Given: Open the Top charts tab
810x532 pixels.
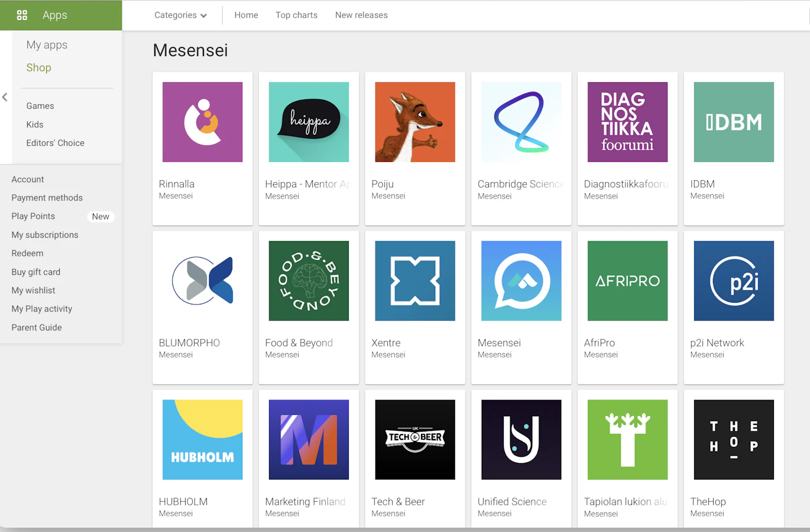Looking at the screenshot, I should [296, 15].
